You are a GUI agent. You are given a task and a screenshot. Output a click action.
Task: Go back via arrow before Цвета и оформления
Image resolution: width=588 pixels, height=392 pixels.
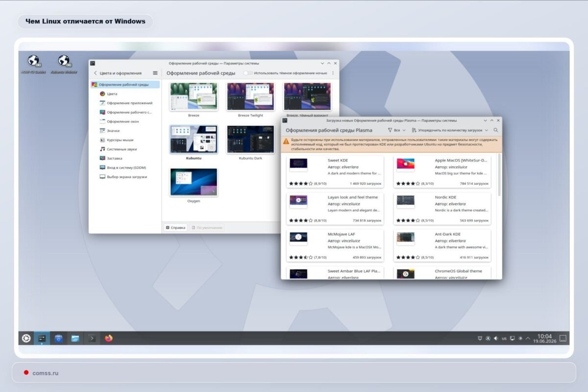95,73
